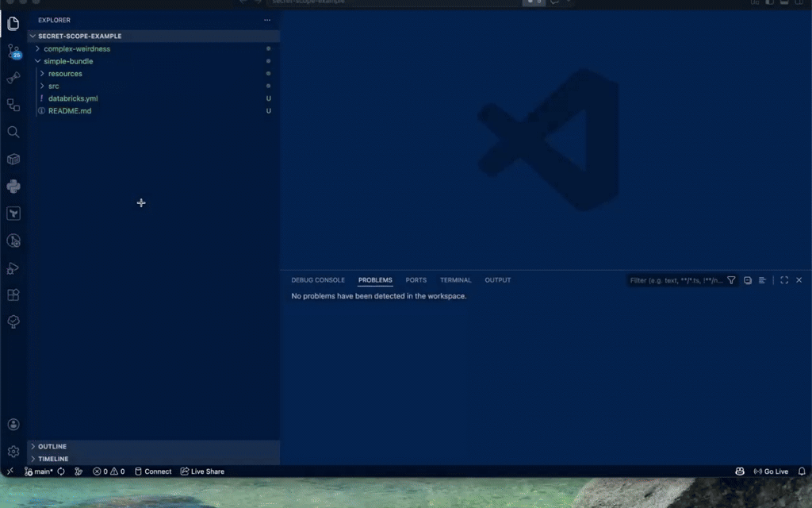Click errors and warnings count in status bar
Viewport: 812px width, 508px height.
coord(108,471)
